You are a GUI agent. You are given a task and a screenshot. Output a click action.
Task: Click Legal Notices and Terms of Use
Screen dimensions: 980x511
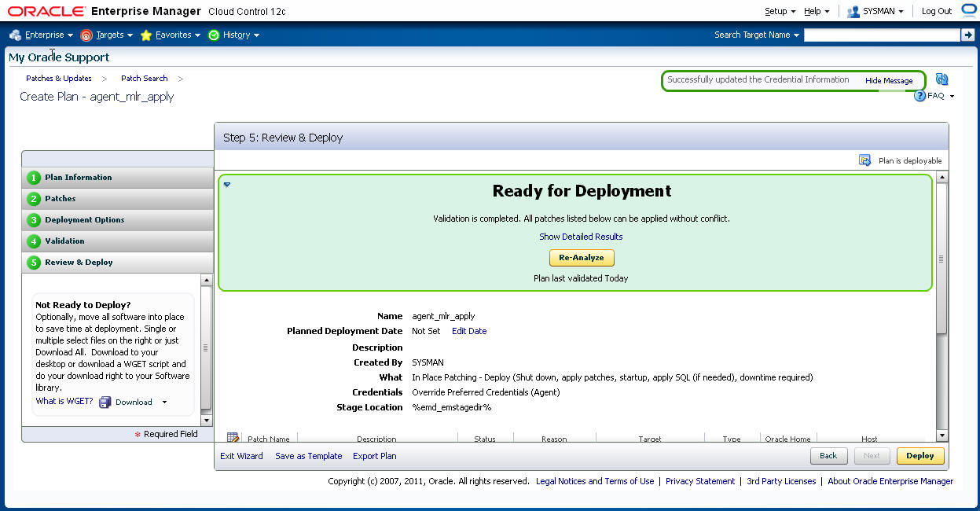pos(595,481)
